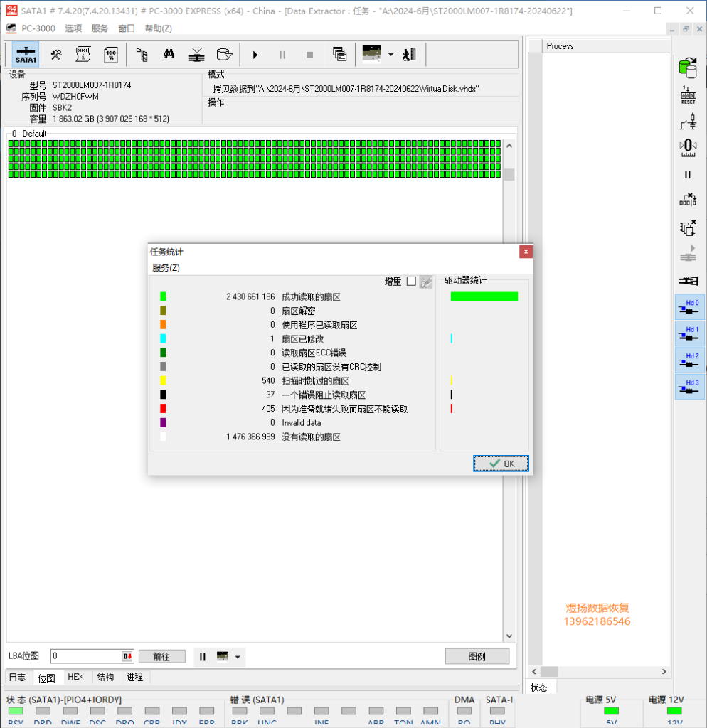Open the 服务(Z) menu in statistics dialog

click(x=166, y=268)
